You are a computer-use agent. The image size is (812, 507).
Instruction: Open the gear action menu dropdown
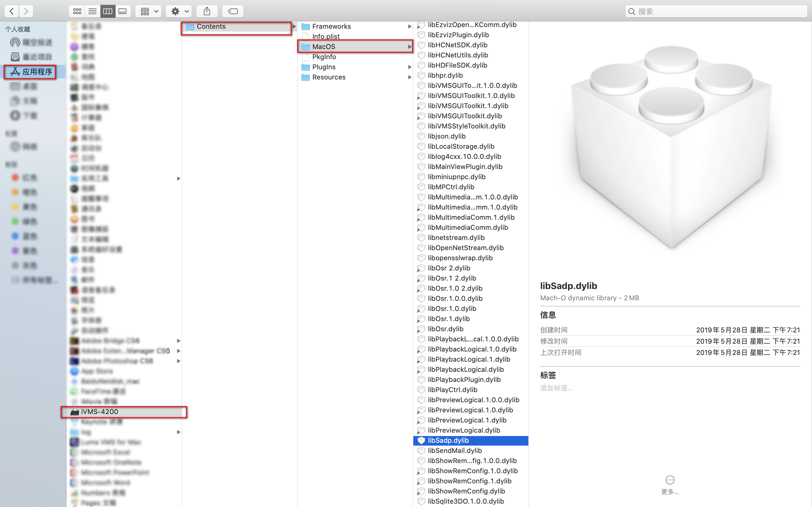pyautogui.click(x=179, y=11)
